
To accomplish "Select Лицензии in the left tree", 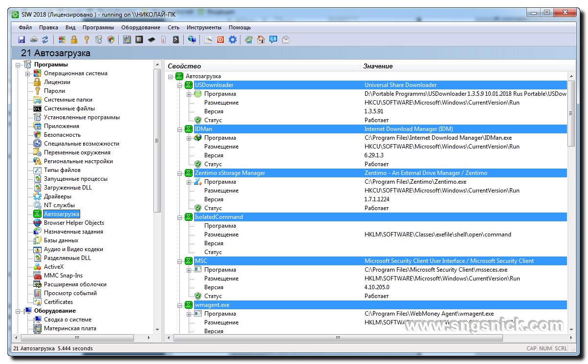I will click(57, 82).
